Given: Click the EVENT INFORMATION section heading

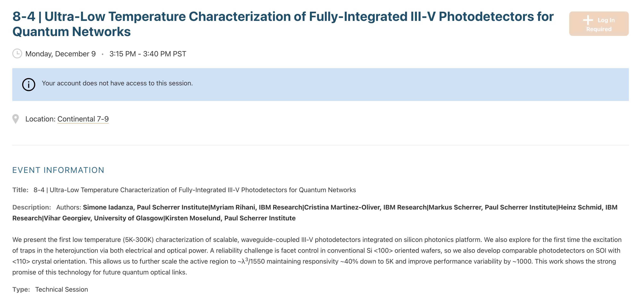Looking at the screenshot, I should click(x=58, y=170).
